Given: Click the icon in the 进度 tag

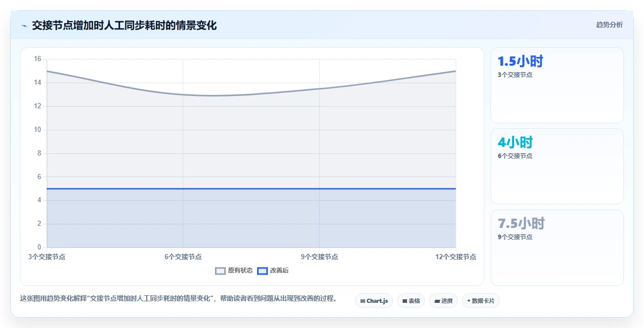Looking at the screenshot, I should (437, 301).
